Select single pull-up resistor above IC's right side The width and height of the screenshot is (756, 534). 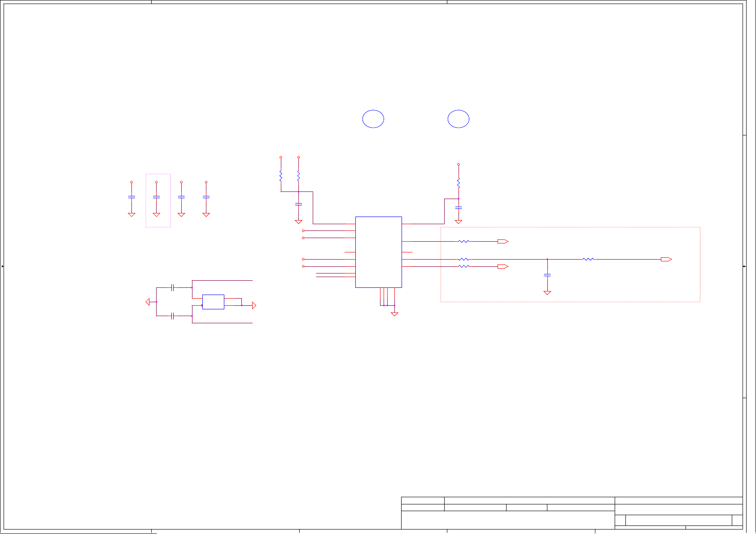(x=459, y=183)
